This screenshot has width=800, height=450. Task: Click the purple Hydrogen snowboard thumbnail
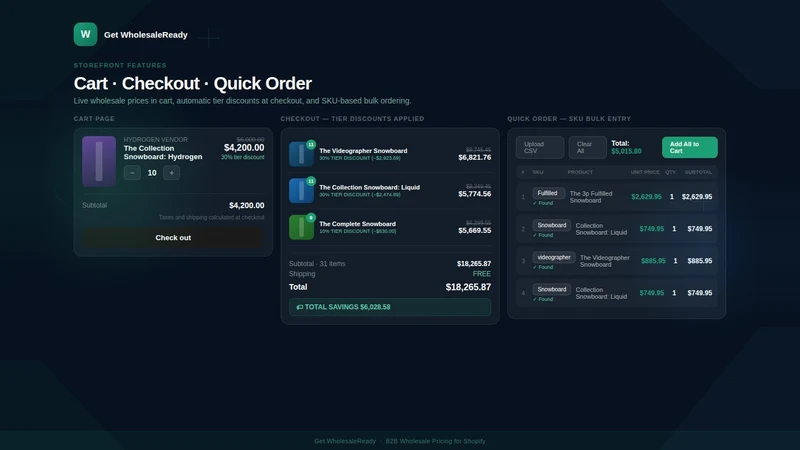coord(99,161)
